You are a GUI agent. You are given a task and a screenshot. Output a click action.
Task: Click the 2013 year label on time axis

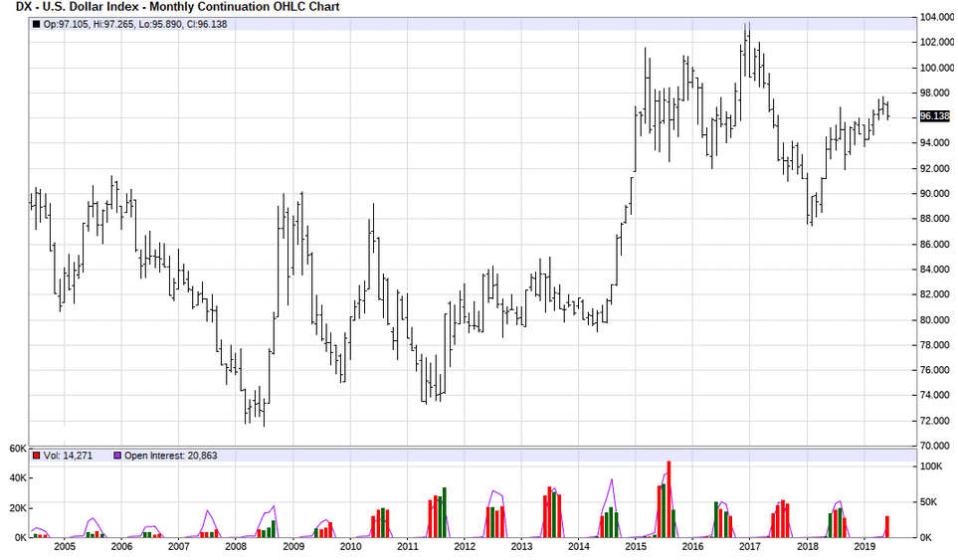521,546
